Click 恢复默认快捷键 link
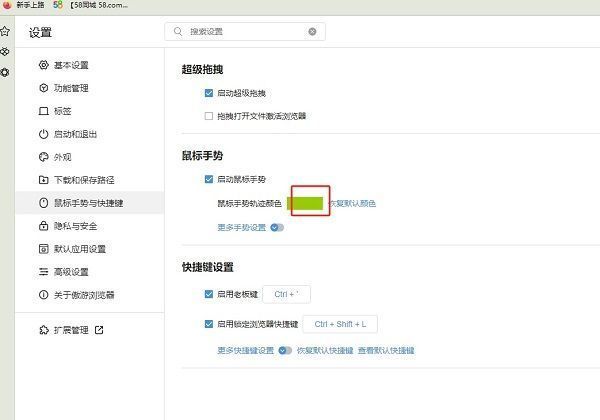This screenshot has width=600, height=420. tap(325, 350)
